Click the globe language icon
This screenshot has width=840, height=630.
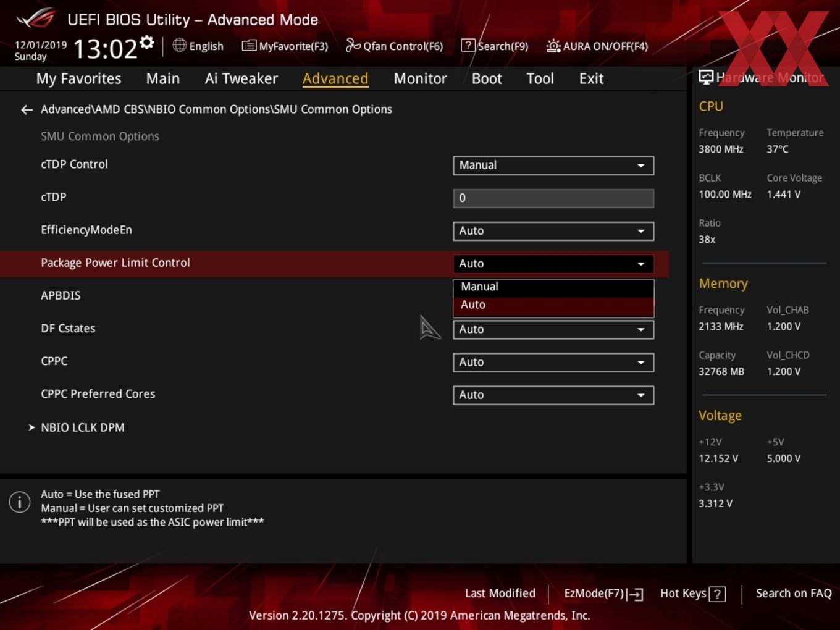click(x=179, y=45)
